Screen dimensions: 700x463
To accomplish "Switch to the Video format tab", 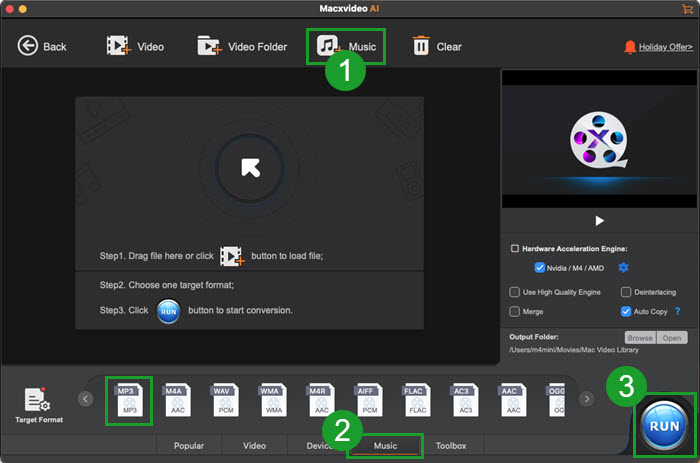I will (254, 446).
